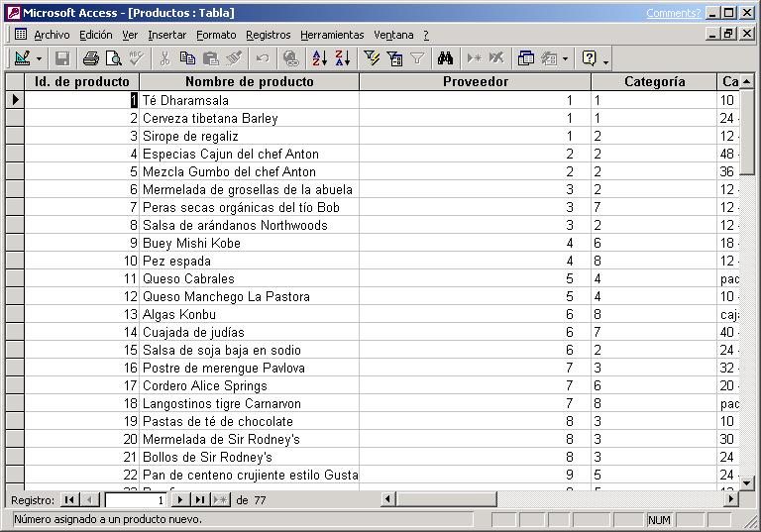The width and height of the screenshot is (761, 532).
Task: Click the New Object toolbar icon
Action: click(549, 58)
